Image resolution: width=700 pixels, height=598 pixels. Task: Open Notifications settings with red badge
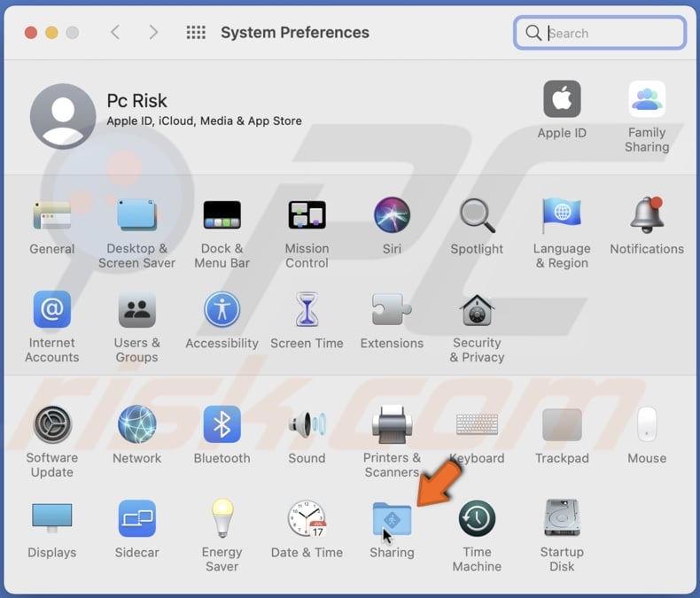click(x=647, y=215)
